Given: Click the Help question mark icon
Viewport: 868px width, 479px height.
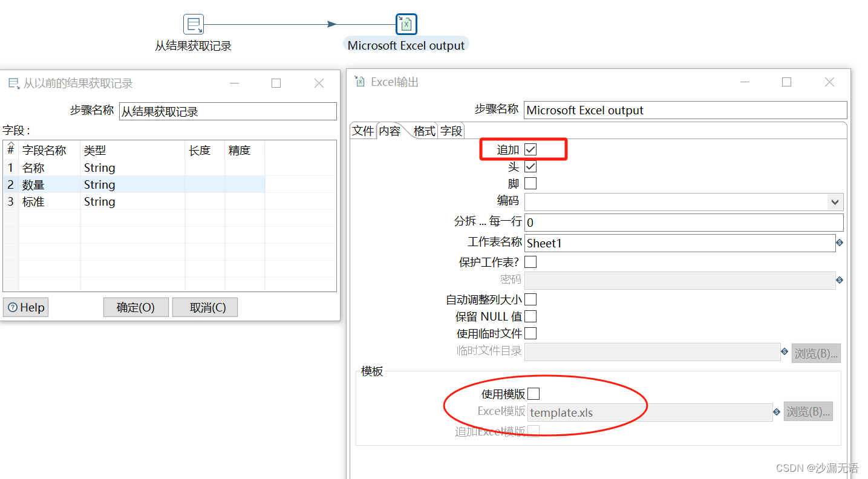Looking at the screenshot, I should click(13, 307).
